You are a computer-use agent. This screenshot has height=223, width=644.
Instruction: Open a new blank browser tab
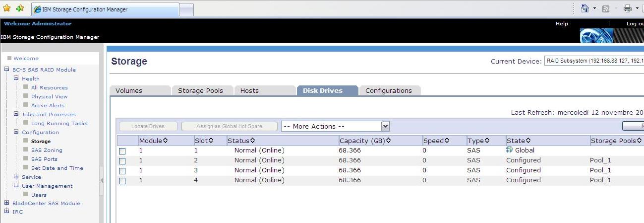[186, 9]
